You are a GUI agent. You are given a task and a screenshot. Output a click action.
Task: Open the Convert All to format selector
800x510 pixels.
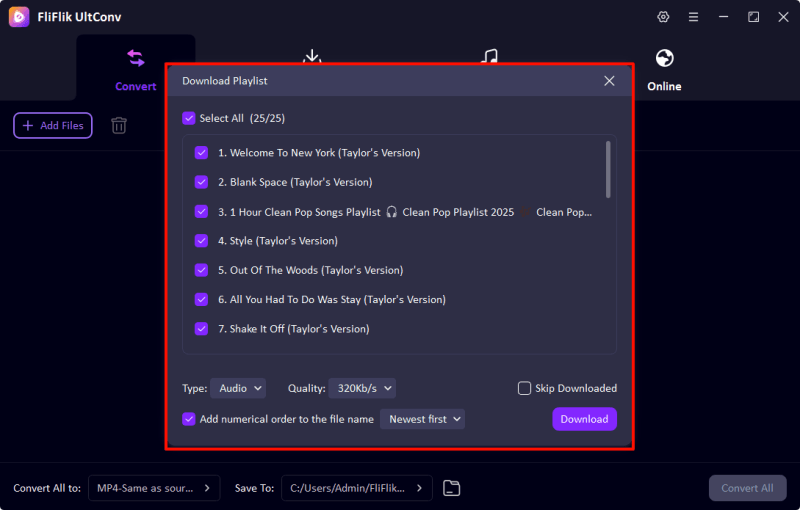(154, 488)
